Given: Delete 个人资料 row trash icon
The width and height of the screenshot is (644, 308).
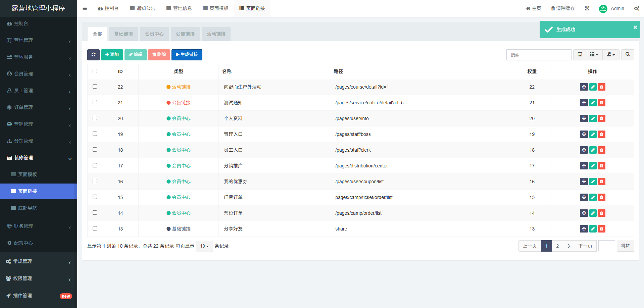Looking at the screenshot, I should pyautogui.click(x=602, y=118).
